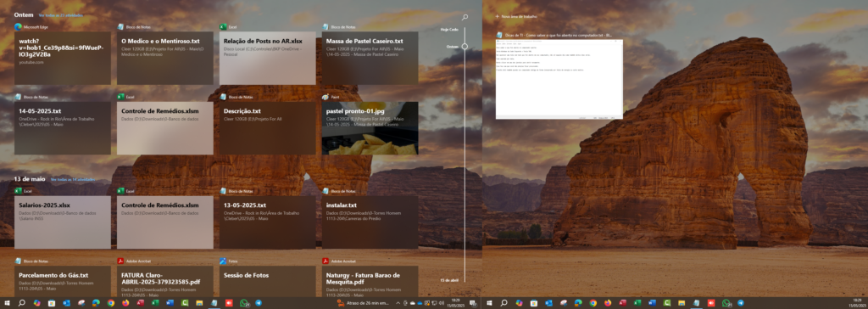Open Outlook from left monitor's taskbar
Image resolution: width=868 pixels, height=309 pixels.
coord(66,303)
